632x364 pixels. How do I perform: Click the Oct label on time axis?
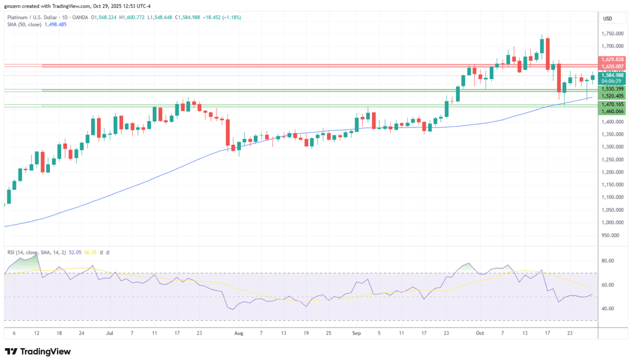[480, 333]
